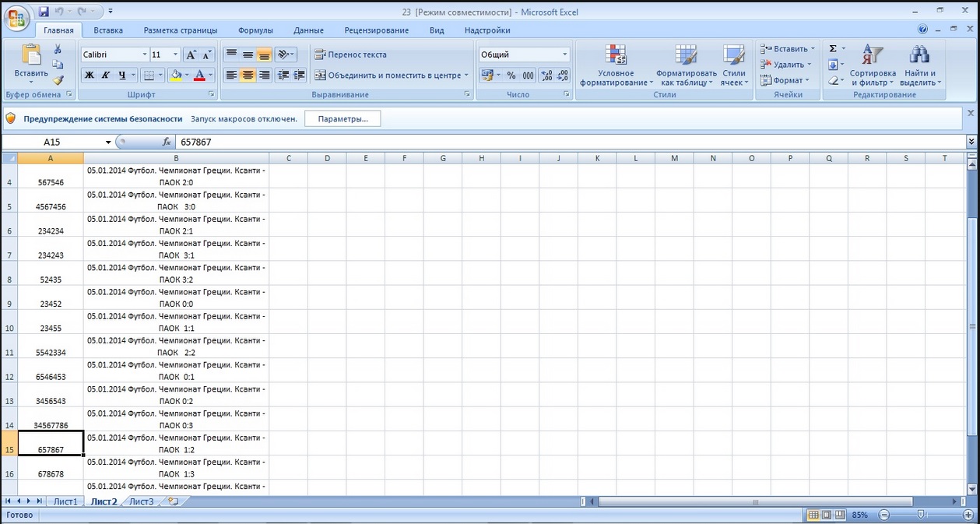
Task: Toggle center horizontal alignment
Action: point(248,76)
